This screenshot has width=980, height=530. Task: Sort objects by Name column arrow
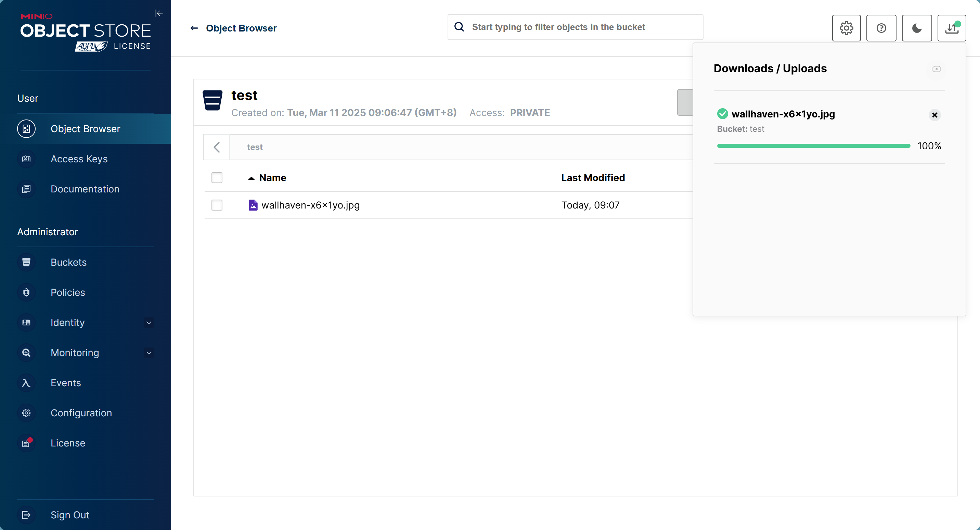click(x=251, y=178)
